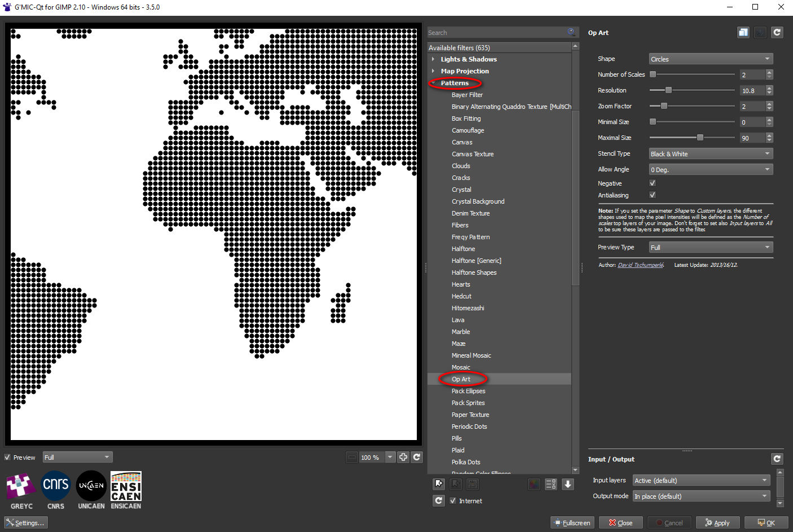Click the copy command to clipboard icon
Screen dimensions: 793x532
(743, 33)
